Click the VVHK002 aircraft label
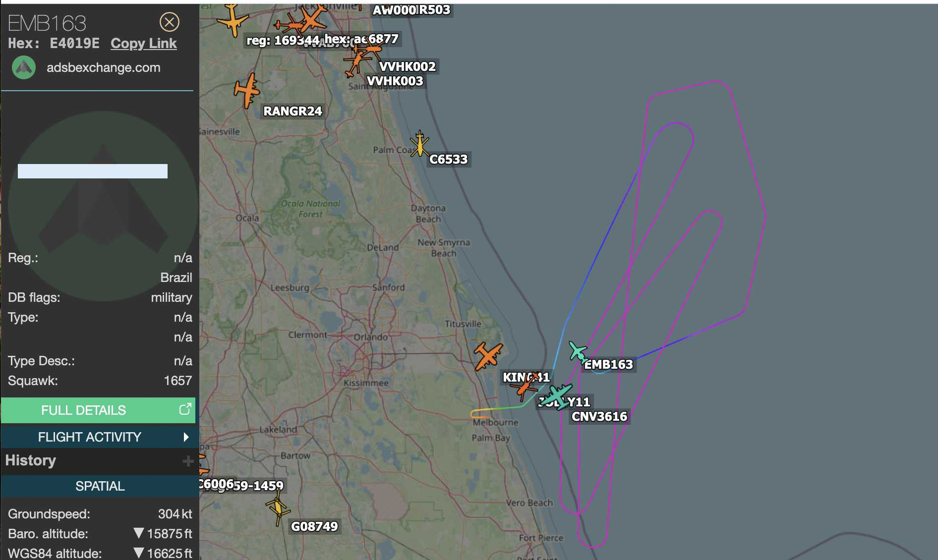938x560 pixels. click(x=408, y=66)
